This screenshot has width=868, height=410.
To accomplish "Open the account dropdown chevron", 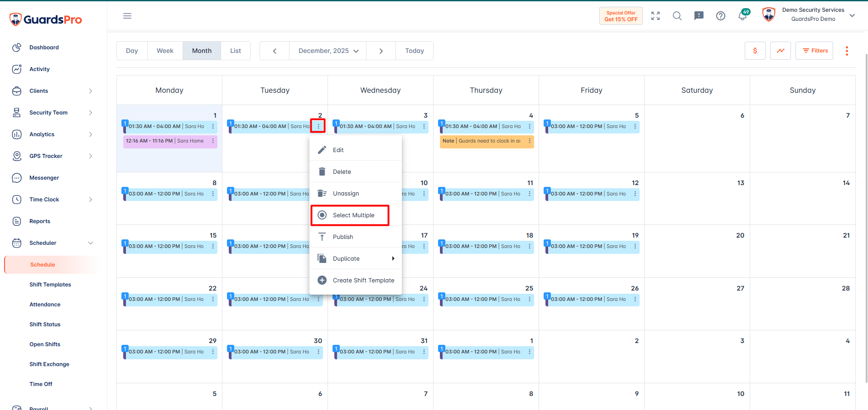I will (x=852, y=15).
